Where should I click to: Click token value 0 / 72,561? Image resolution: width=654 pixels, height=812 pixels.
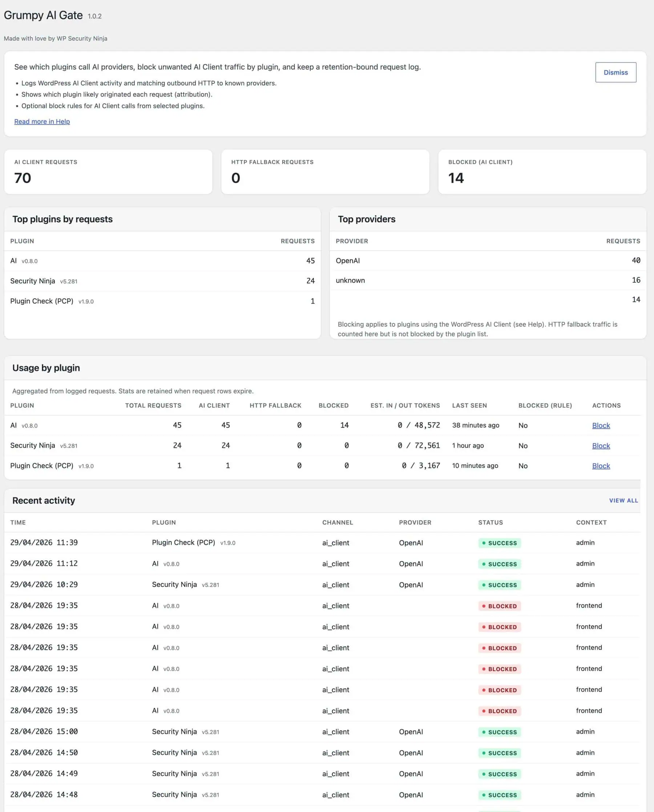pyautogui.click(x=419, y=445)
